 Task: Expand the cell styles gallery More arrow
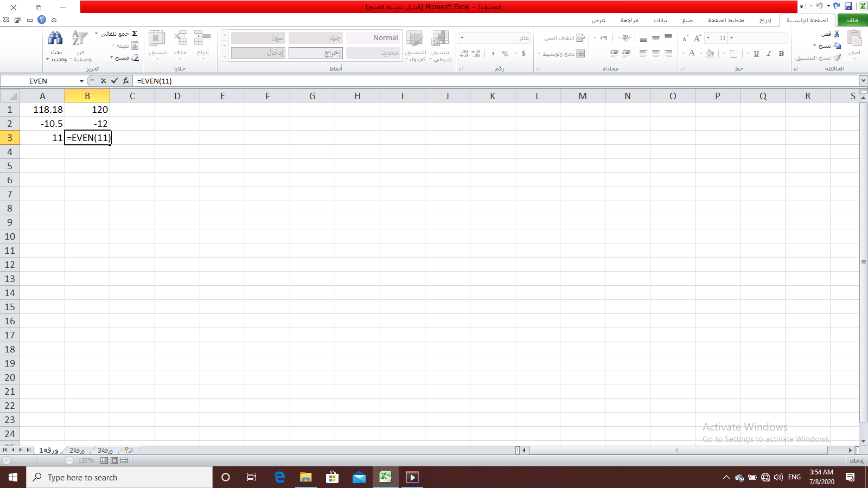(x=225, y=56)
